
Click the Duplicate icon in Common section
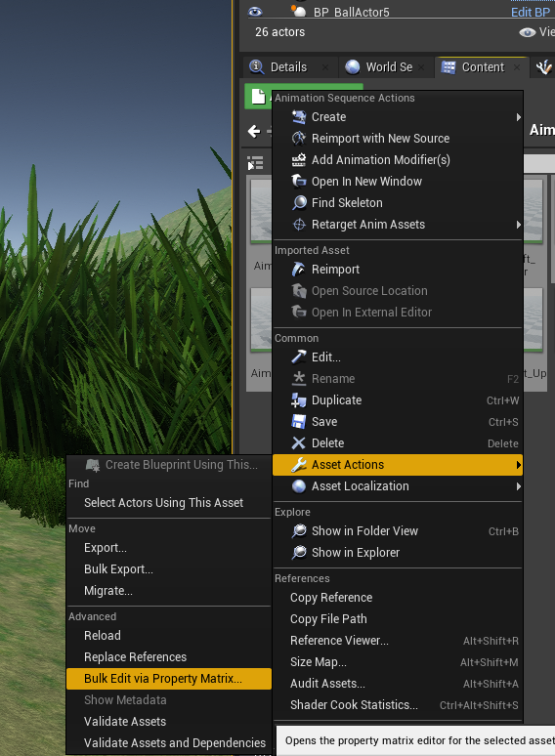(x=299, y=400)
